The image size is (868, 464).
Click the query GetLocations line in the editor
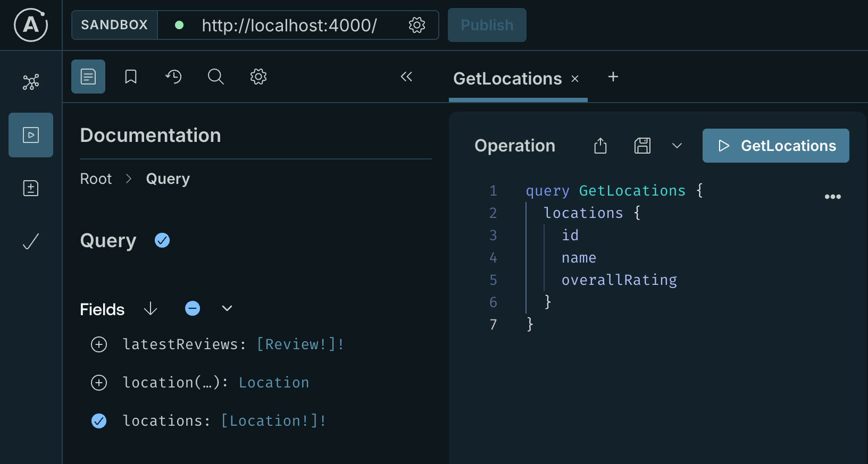(614, 191)
